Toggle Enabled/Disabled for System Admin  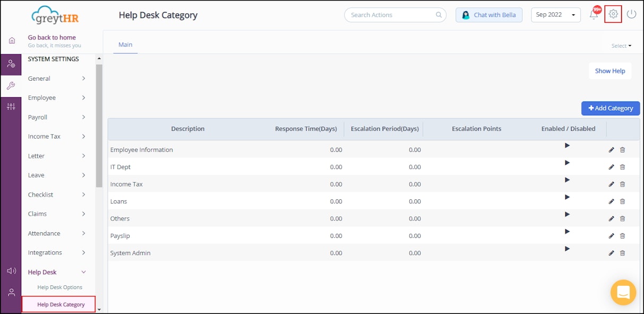point(567,248)
